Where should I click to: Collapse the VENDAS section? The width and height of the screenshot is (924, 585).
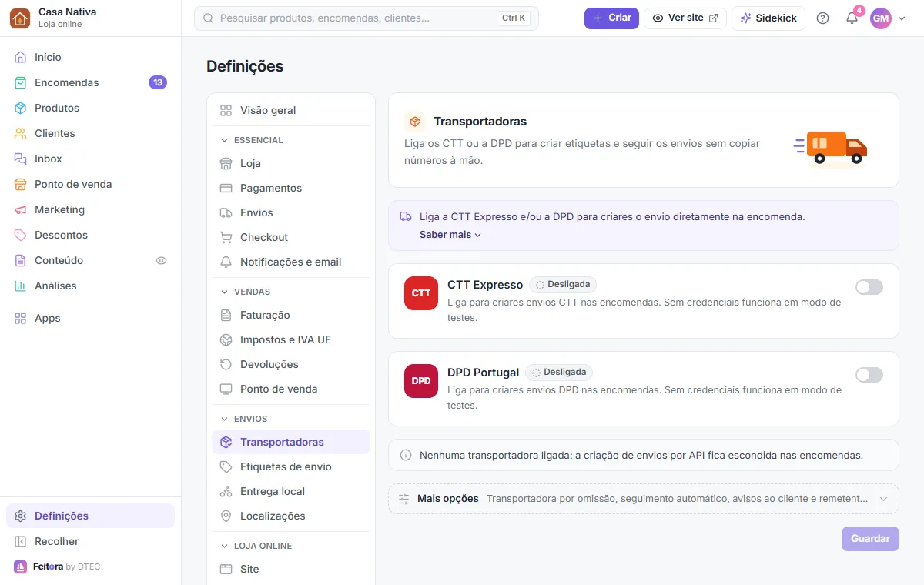point(246,292)
